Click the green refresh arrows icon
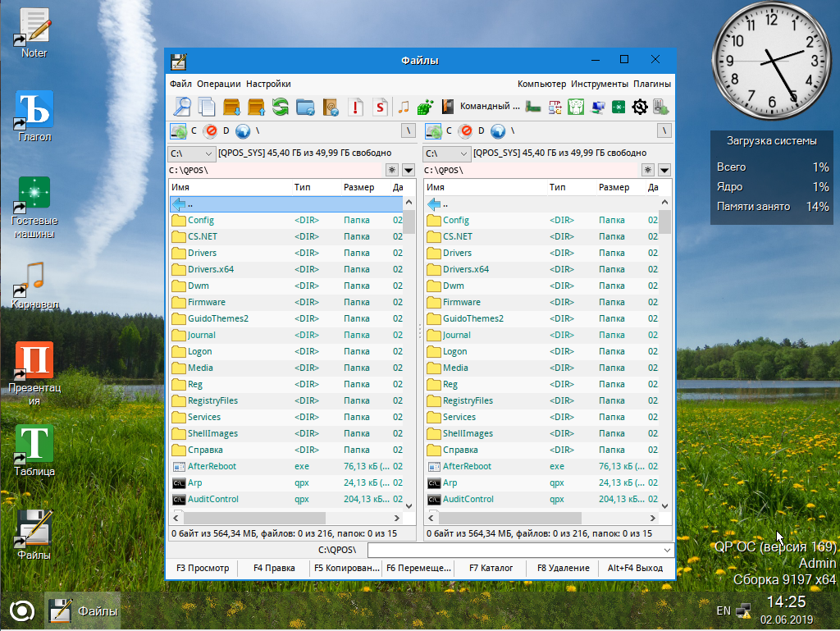Viewport: 840px width, 631px height. pos(281,107)
